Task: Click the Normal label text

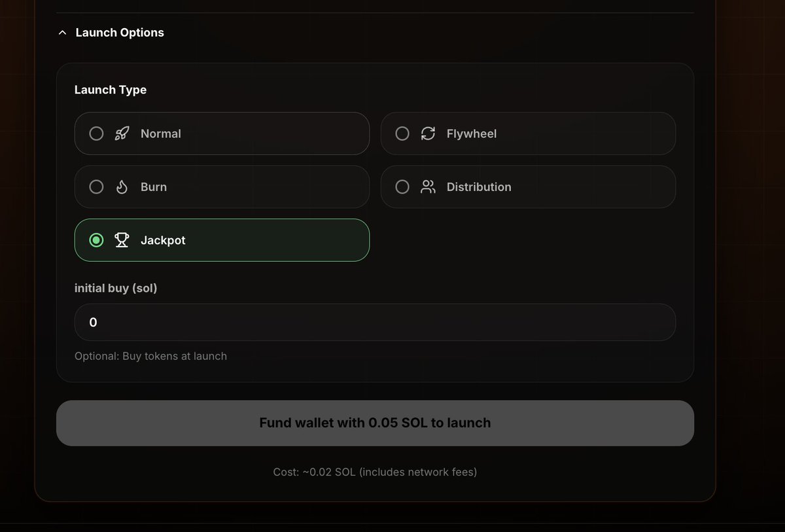Action: click(x=161, y=133)
